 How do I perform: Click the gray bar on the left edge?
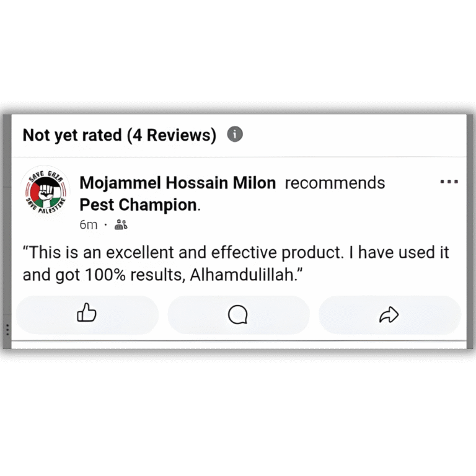click(7, 231)
